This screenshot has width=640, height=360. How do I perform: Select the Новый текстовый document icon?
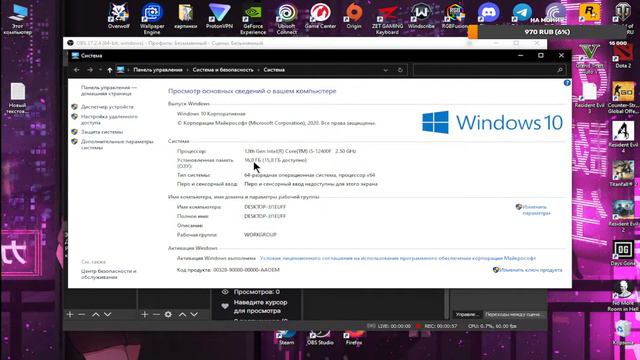click(x=18, y=98)
